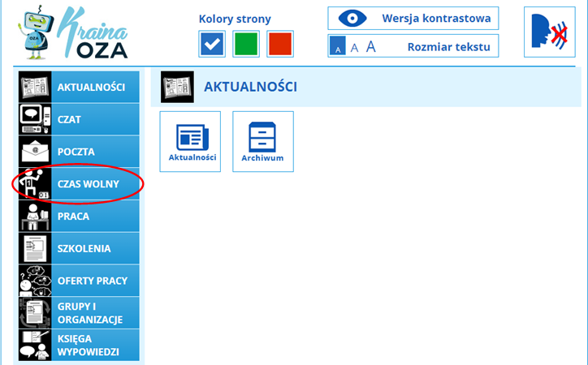
Task: Open the Księga wypowiedzi menu item
Action: click(88, 346)
